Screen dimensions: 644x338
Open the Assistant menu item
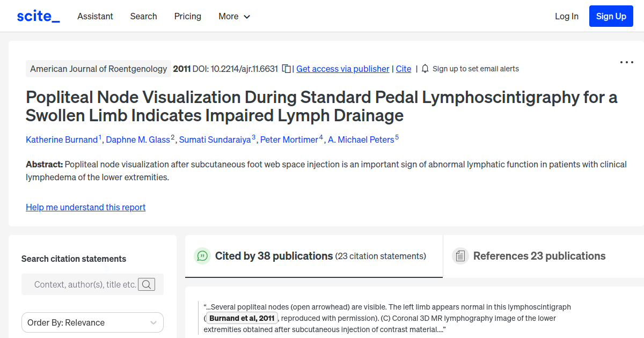click(x=95, y=16)
